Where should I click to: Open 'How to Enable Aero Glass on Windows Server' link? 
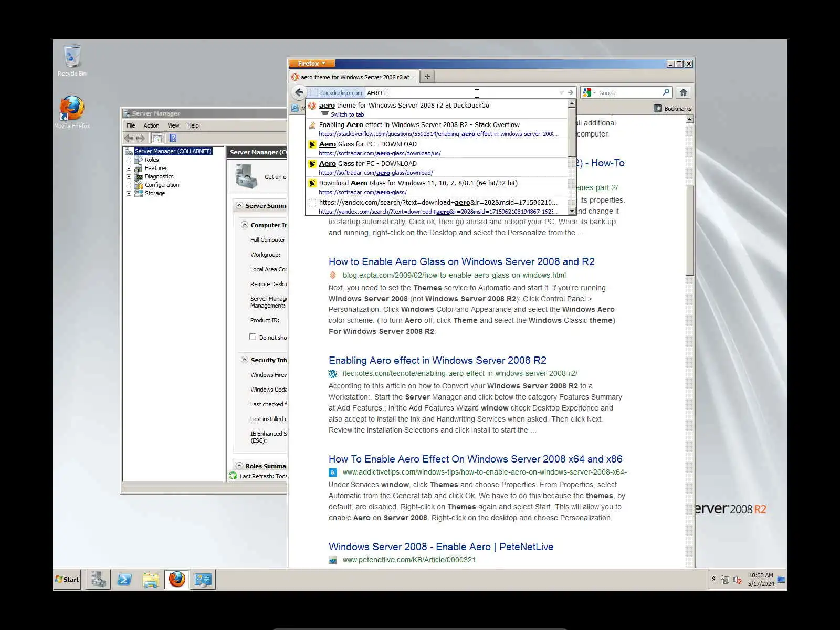461,261
